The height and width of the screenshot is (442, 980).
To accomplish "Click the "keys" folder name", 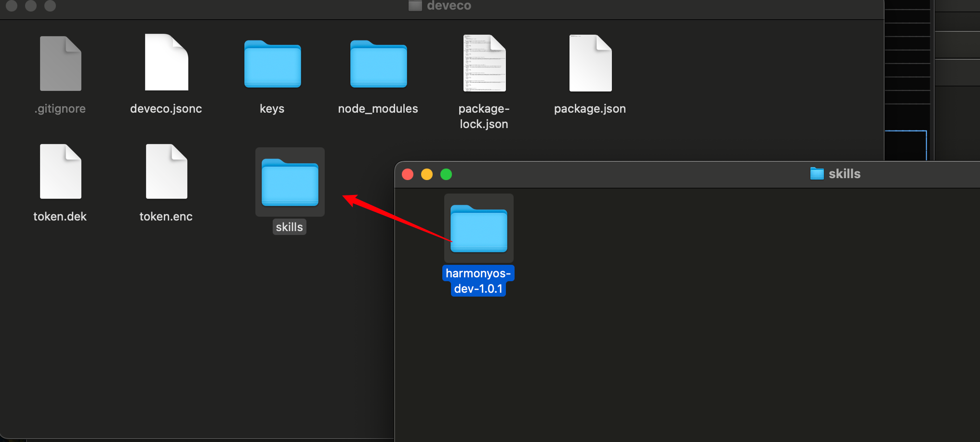I will pyautogui.click(x=272, y=109).
